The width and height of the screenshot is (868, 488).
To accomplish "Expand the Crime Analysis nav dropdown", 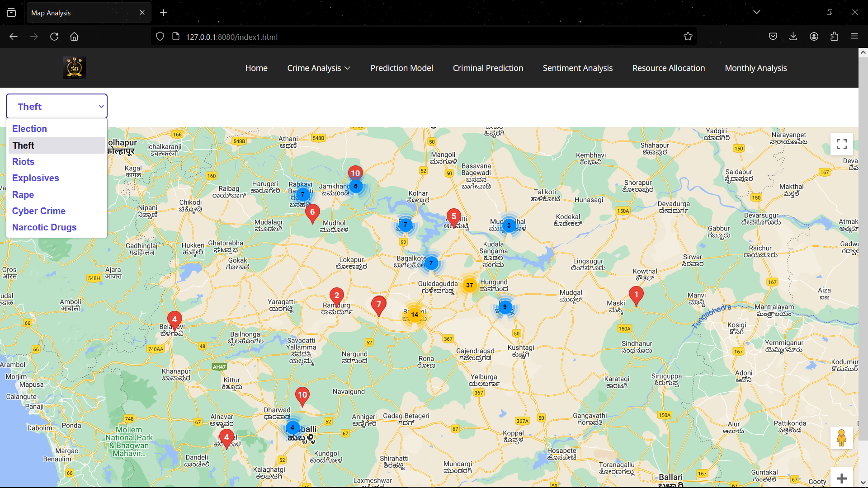I will (319, 68).
